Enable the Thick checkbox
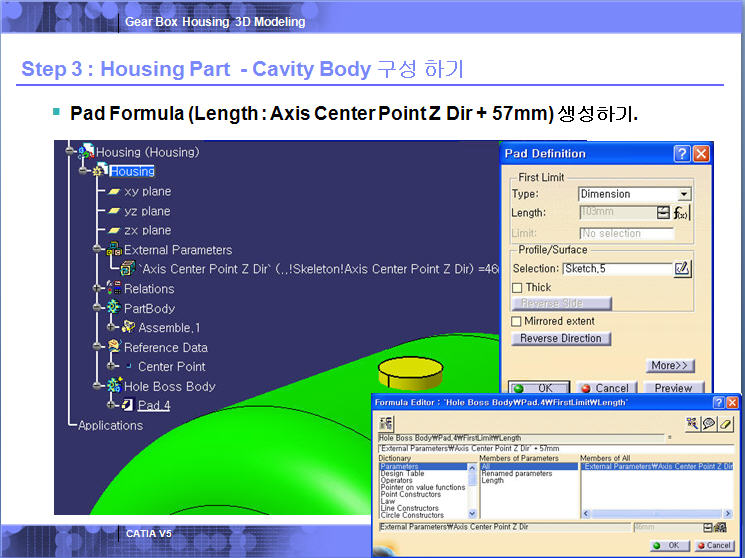The width and height of the screenshot is (745, 558). pyautogui.click(x=516, y=287)
